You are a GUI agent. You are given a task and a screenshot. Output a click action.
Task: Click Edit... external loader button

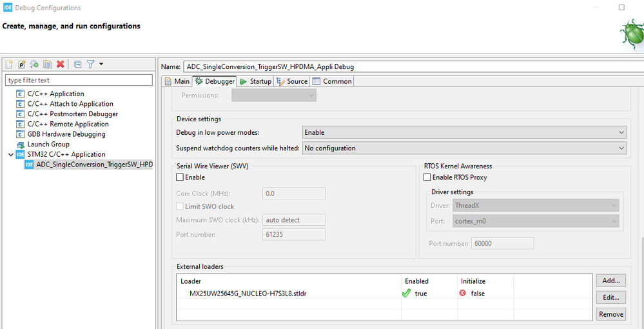(x=610, y=297)
